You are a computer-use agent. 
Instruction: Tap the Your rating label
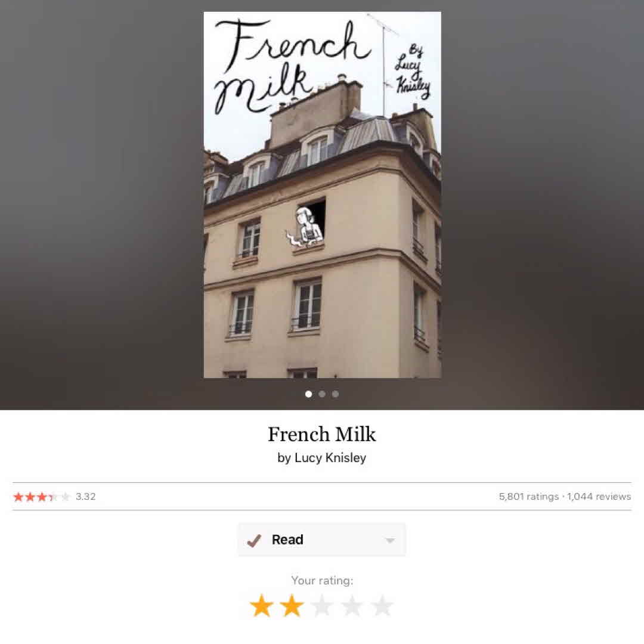pyautogui.click(x=322, y=580)
